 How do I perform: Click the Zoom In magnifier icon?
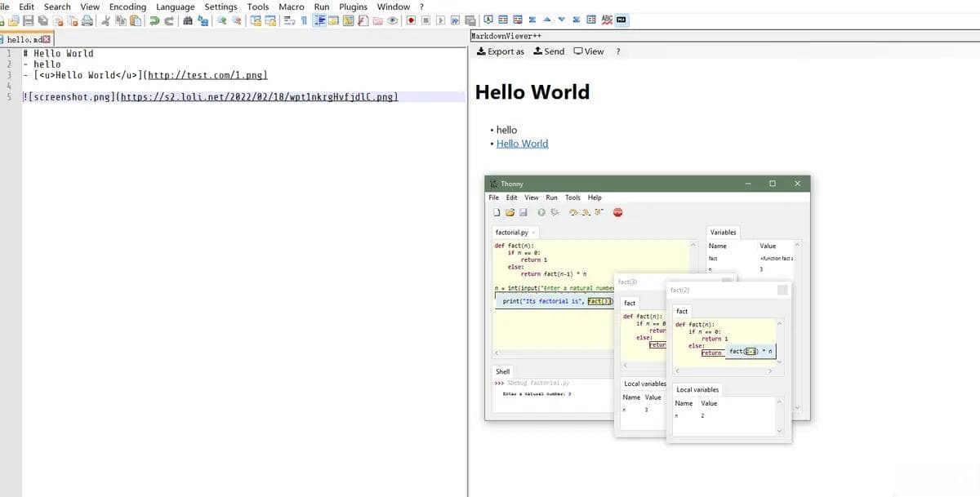click(220, 20)
